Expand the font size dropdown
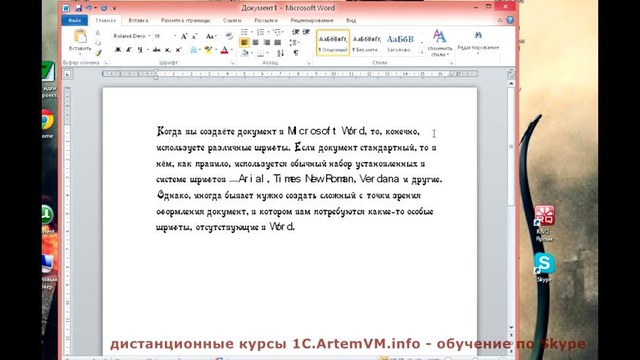The image size is (640, 360). 175,36
